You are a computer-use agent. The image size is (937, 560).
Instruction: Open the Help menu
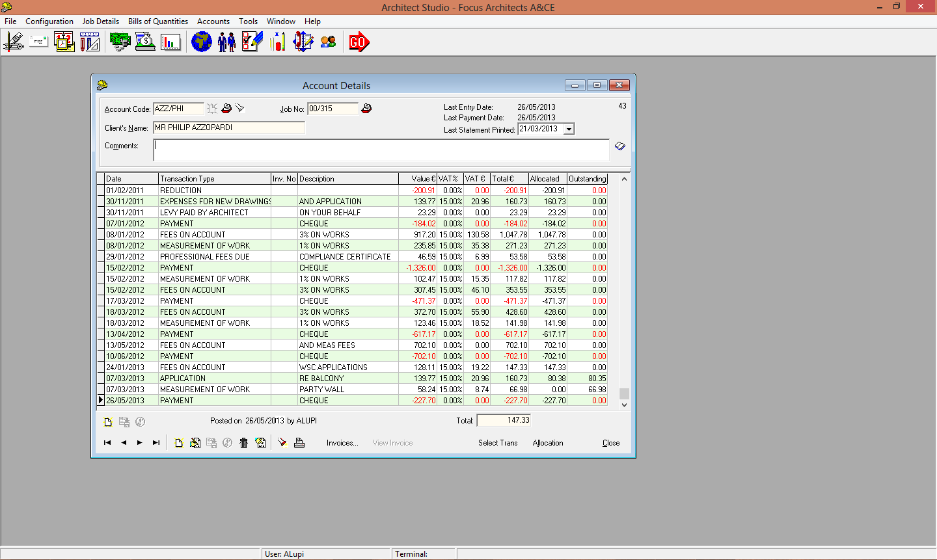(x=312, y=21)
